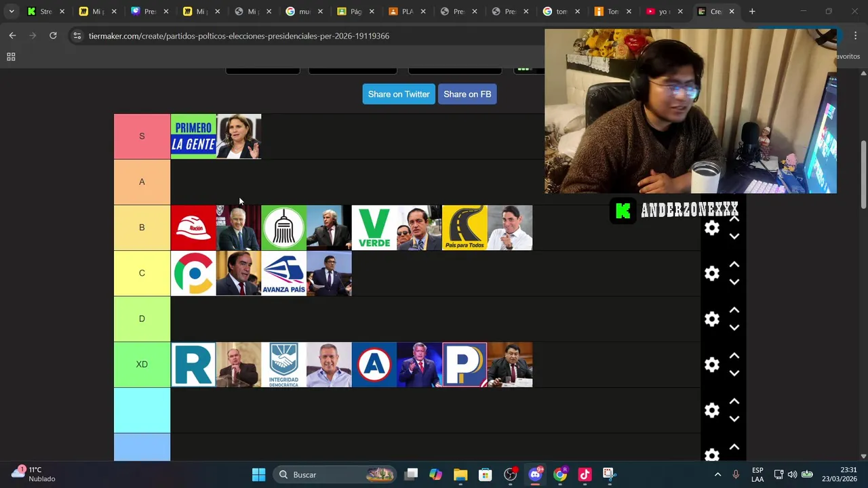Click the tiermaker.com URL address bar
Image resolution: width=868 pixels, height=488 pixels.
[239, 36]
